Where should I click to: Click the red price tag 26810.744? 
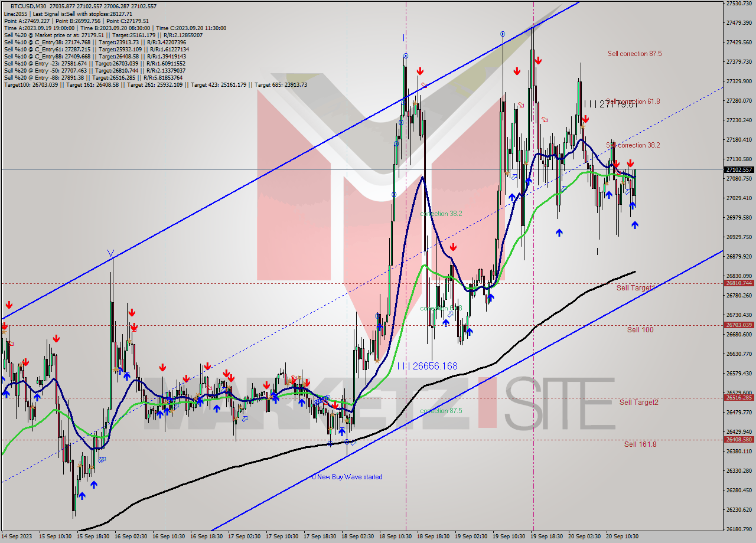tap(739, 283)
